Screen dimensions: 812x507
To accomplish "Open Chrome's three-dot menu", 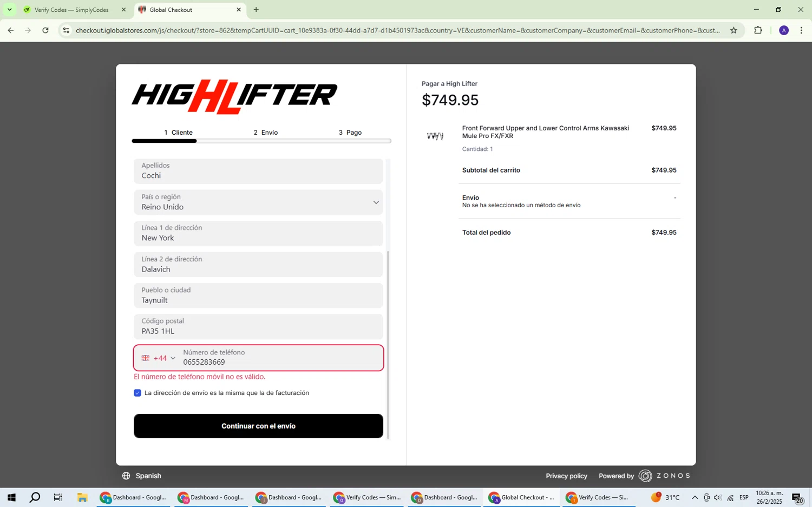I will tap(801, 30).
